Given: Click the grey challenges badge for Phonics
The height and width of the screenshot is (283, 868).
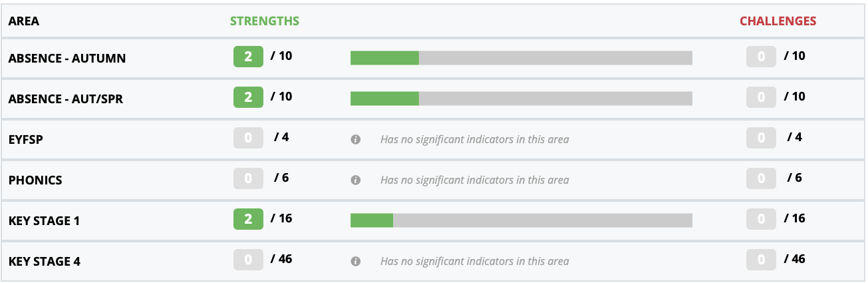Looking at the screenshot, I should [761, 178].
